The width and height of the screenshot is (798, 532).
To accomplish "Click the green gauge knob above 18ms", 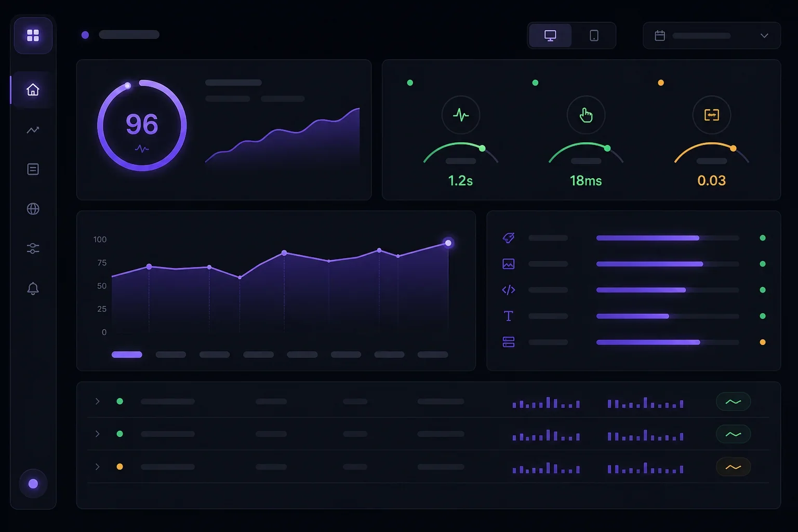I will click(x=607, y=149).
